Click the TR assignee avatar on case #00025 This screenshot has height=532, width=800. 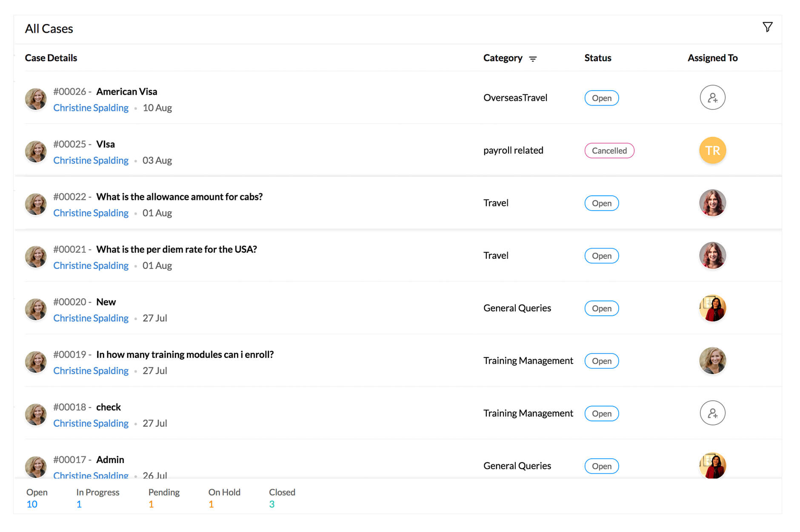pyautogui.click(x=712, y=150)
